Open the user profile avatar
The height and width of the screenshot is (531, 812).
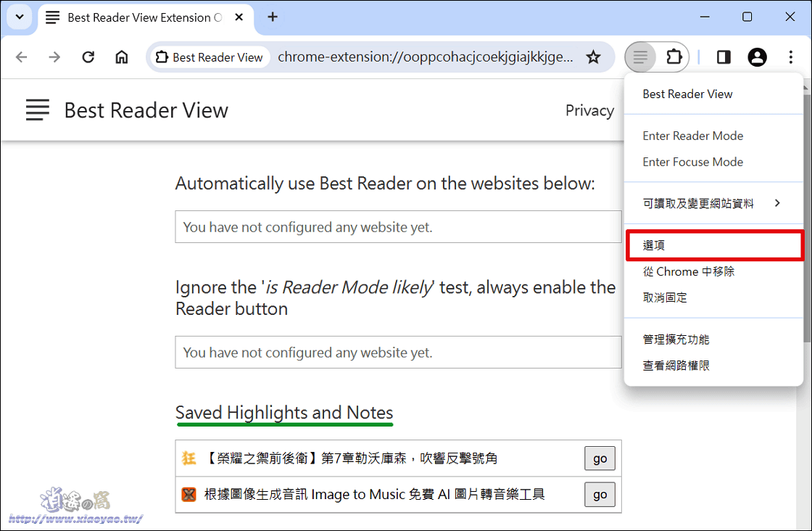pos(757,57)
